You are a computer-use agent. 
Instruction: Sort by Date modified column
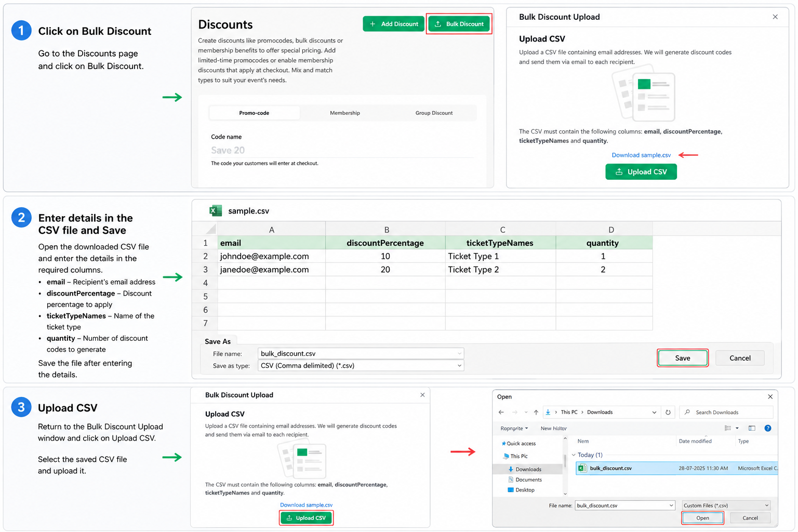[x=695, y=441]
